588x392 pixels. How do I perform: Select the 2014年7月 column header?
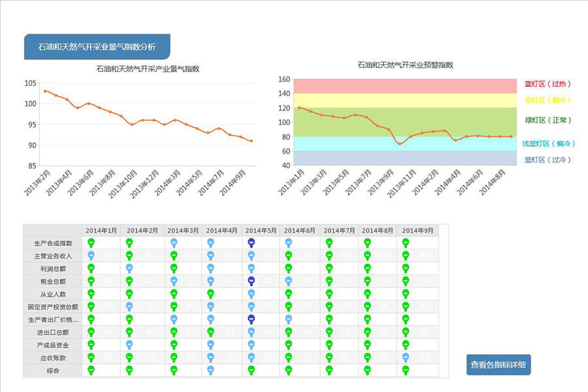339,231
